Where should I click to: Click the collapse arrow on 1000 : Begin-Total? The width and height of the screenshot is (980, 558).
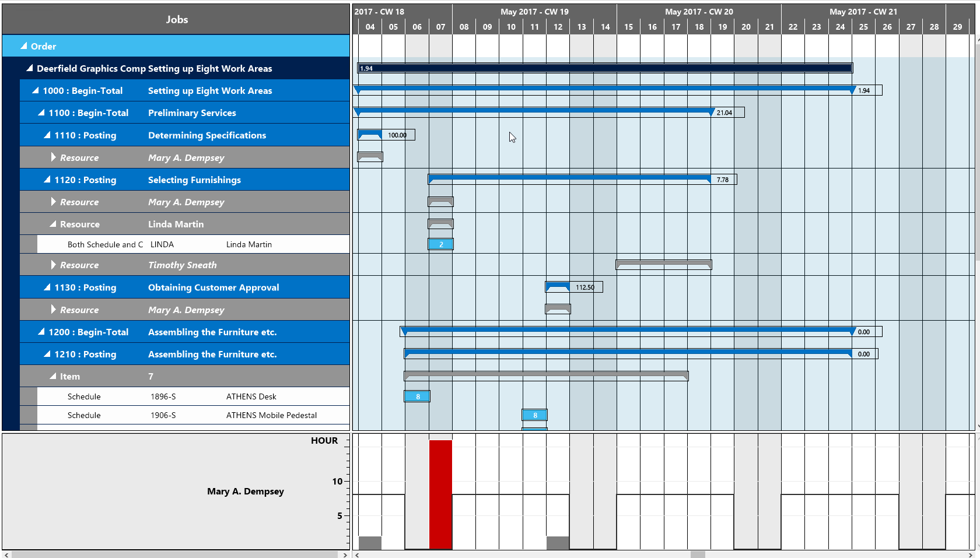point(36,90)
